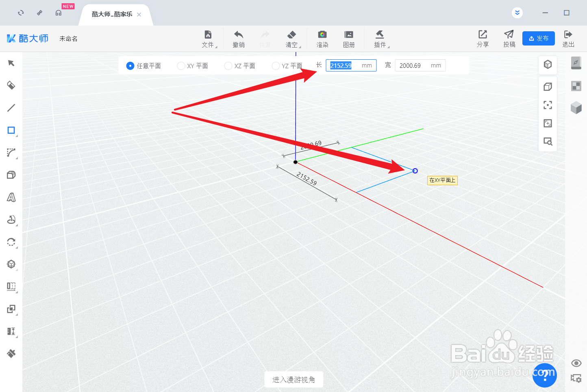587x392 pixels.
Task: Maximize the application window
Action: tap(567, 13)
